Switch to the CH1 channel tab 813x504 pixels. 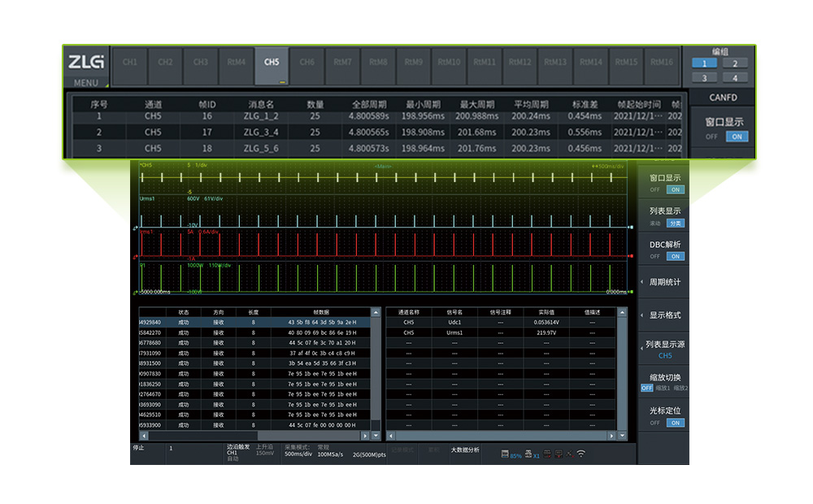pyautogui.click(x=129, y=63)
